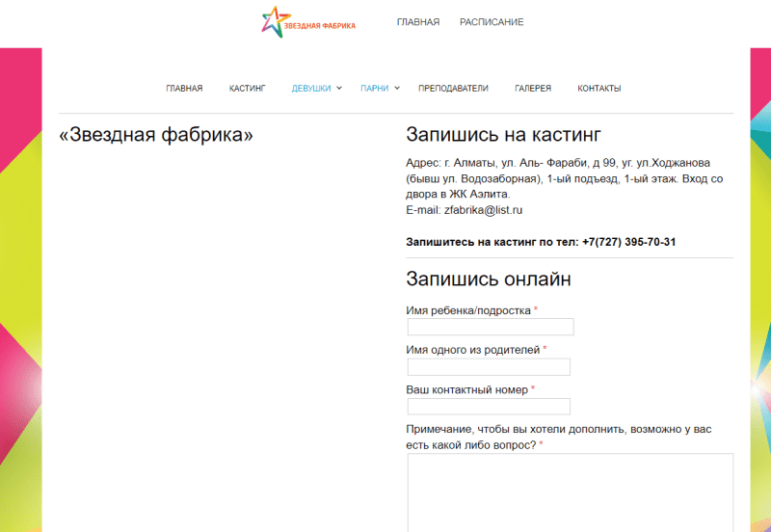Open the ГАЛЕРЕЯ menu item
Image resolution: width=771 pixels, height=532 pixels.
pos(533,89)
